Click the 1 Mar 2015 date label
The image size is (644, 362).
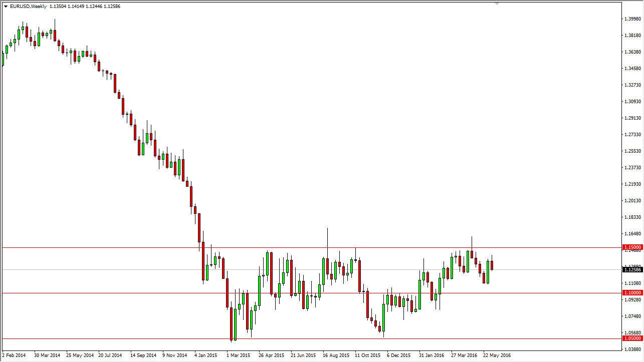click(x=238, y=355)
